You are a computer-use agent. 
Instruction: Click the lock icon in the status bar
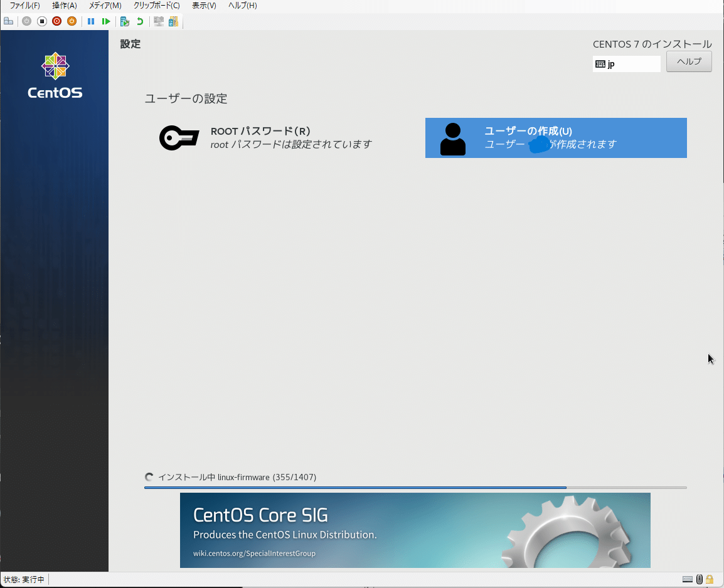pos(709,579)
